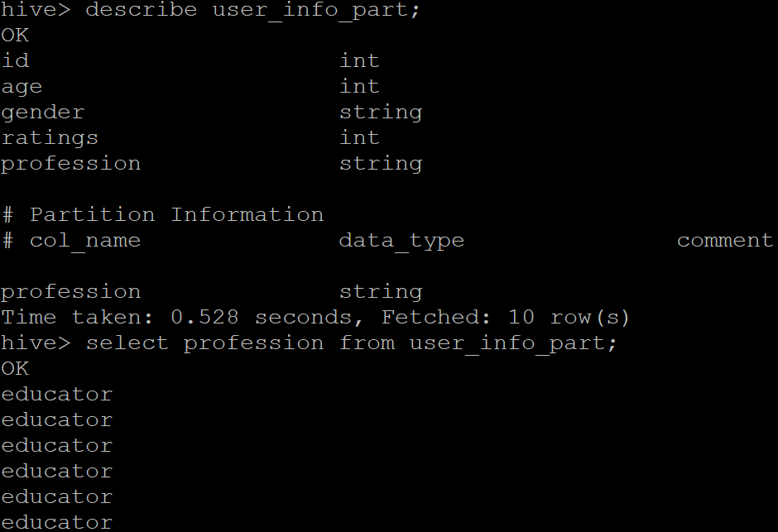This screenshot has height=532, width=778.
Task: Click the "col_name" header text
Action: tap(85, 241)
